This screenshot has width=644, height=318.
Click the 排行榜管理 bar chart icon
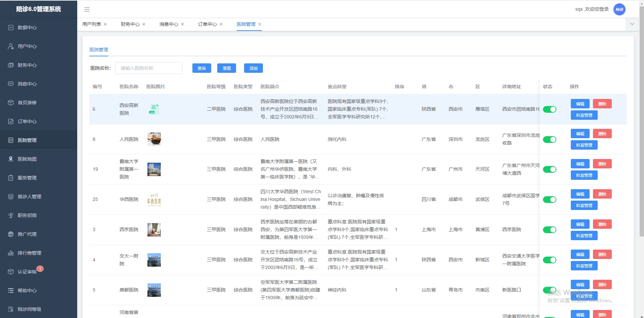point(11,253)
